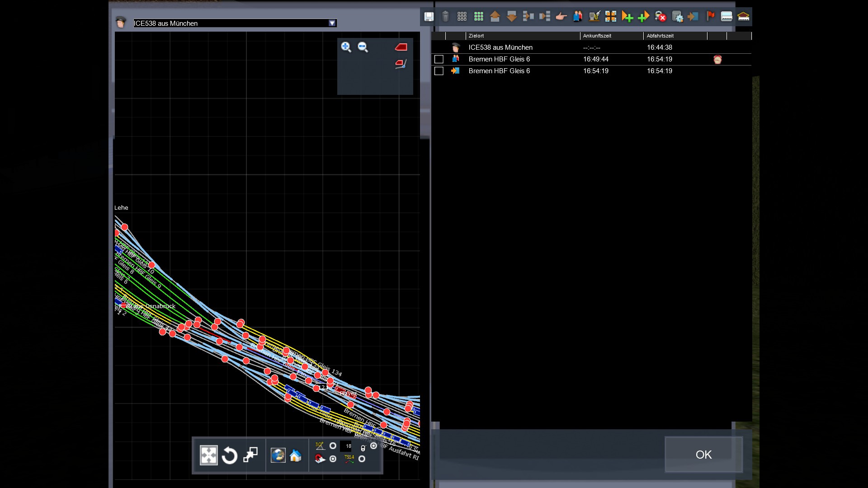Select the ICE538 aus München timetable row
Viewport: 868px width, 488px height.
(500, 47)
